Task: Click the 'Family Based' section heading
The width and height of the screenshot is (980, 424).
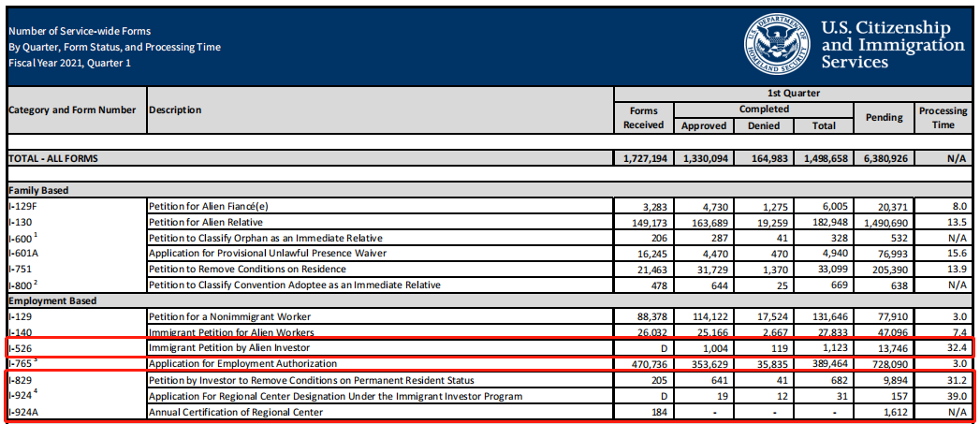Action: (38, 191)
